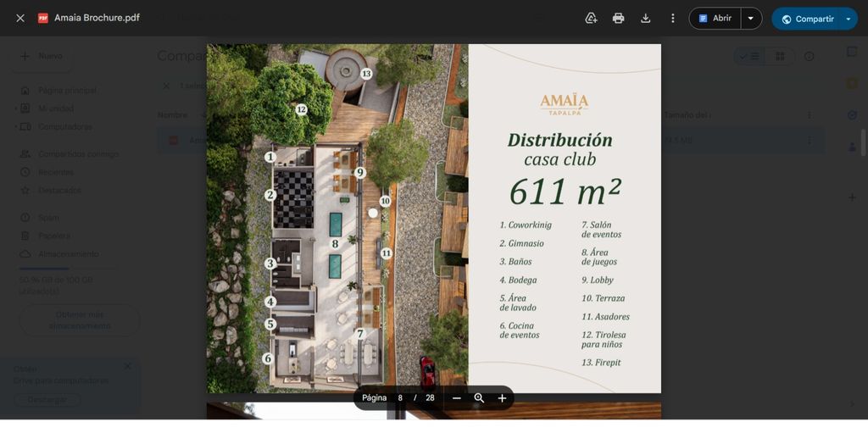Click the '11. Asadores' legend text
The image size is (868, 433).
605,317
